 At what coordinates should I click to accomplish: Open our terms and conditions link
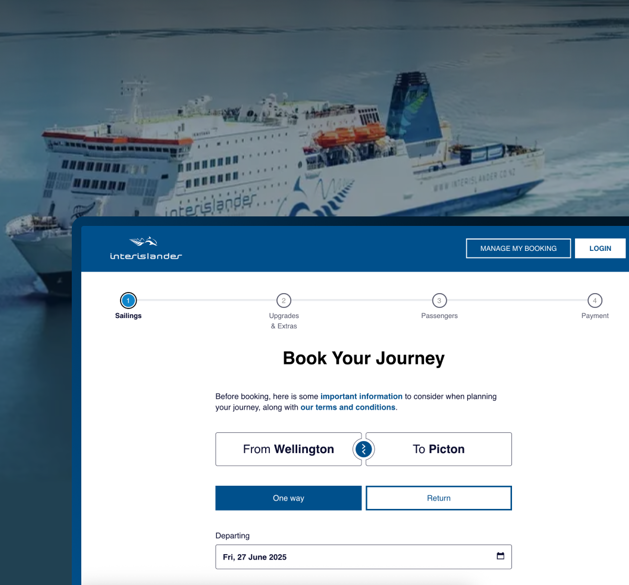(x=348, y=407)
